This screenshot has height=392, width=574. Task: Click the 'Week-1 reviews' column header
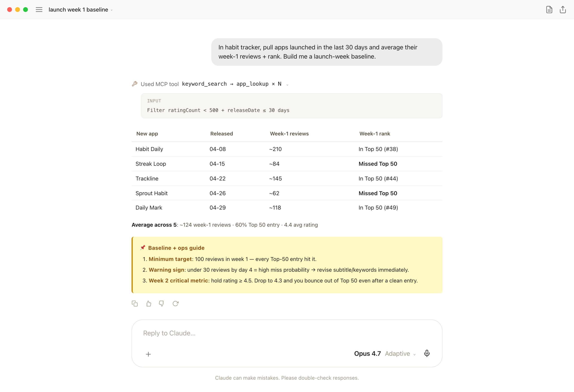click(289, 134)
